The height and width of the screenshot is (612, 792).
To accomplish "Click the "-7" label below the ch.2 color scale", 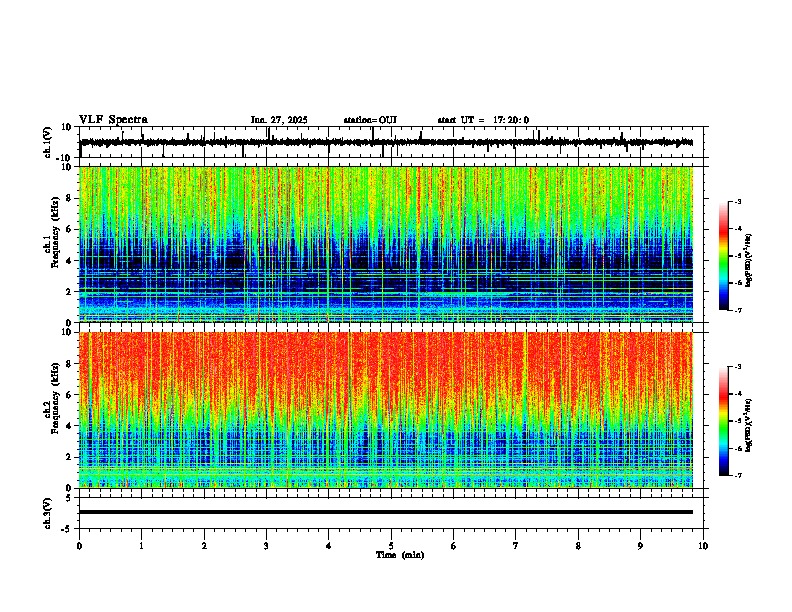I will click(738, 475).
